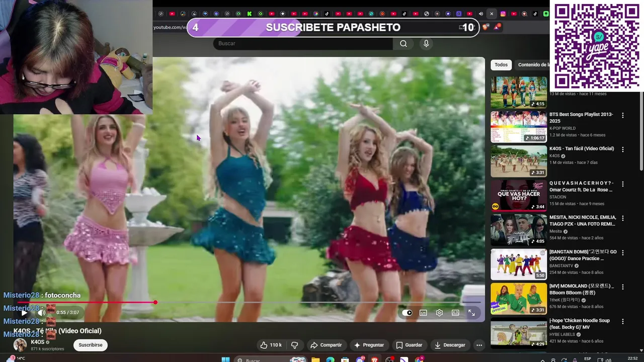Click the Descargar download button
Viewport: 644px width, 362px height.
pos(450,345)
